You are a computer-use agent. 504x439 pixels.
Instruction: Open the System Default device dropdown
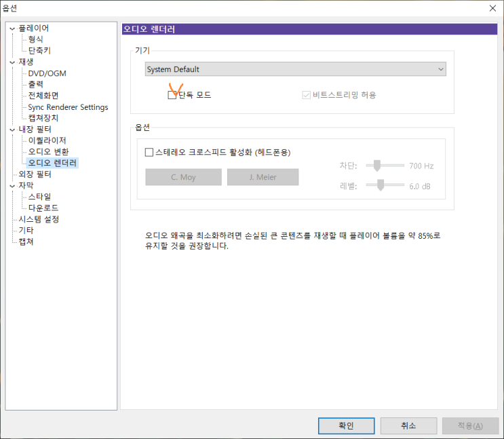coord(295,69)
